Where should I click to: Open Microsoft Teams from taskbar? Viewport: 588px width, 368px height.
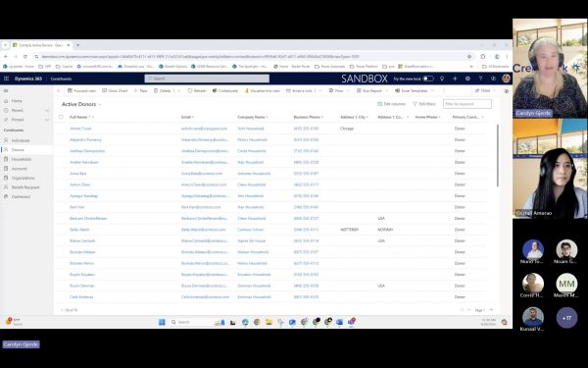point(352,322)
